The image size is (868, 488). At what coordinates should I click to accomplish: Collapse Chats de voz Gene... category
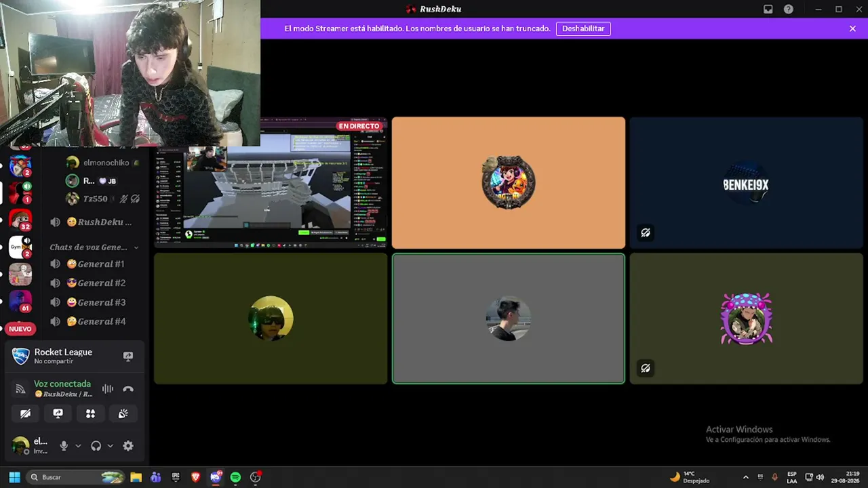point(94,247)
